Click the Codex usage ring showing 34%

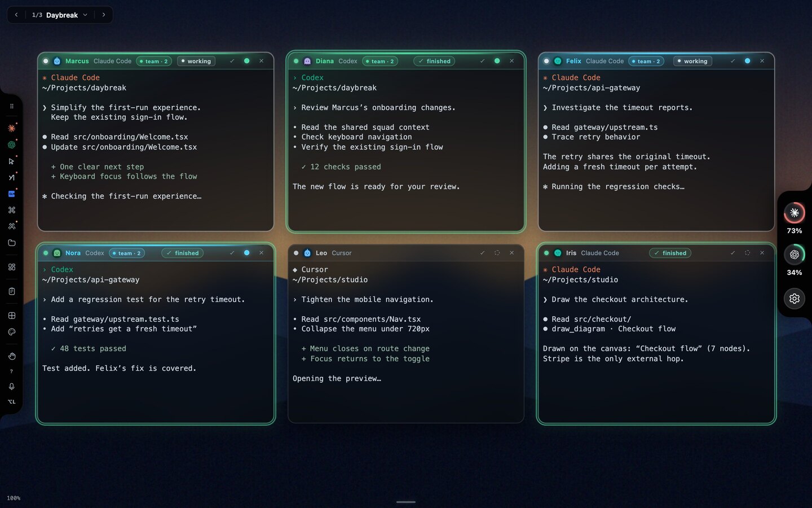click(x=795, y=255)
